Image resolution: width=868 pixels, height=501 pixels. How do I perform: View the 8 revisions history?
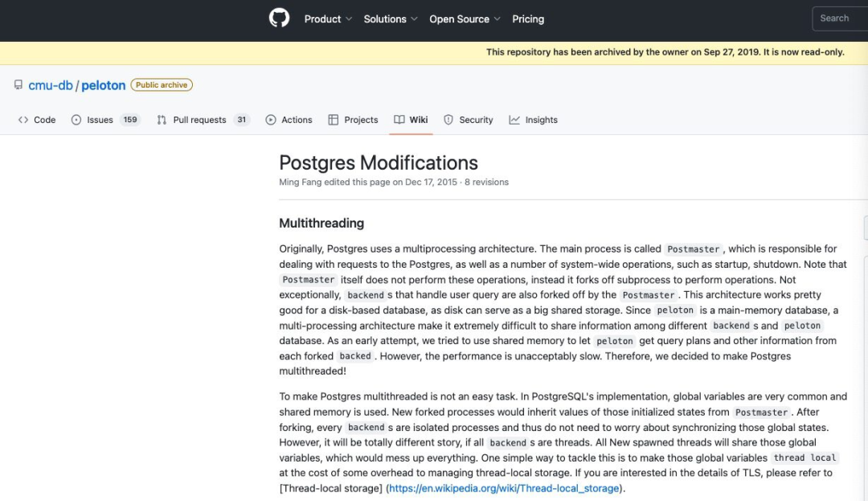486,183
